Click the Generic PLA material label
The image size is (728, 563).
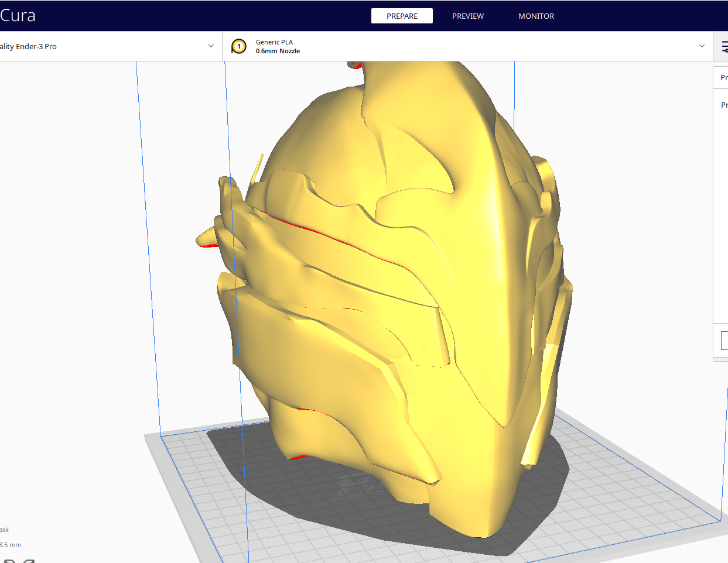(274, 42)
